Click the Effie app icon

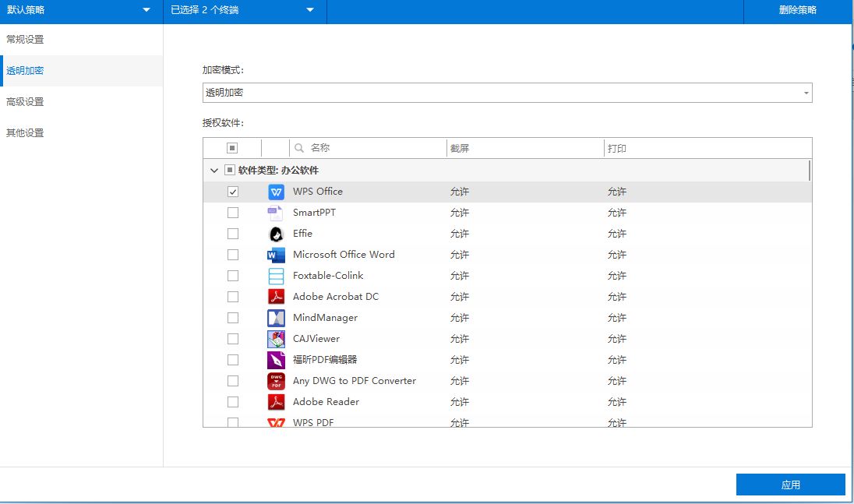(x=276, y=234)
